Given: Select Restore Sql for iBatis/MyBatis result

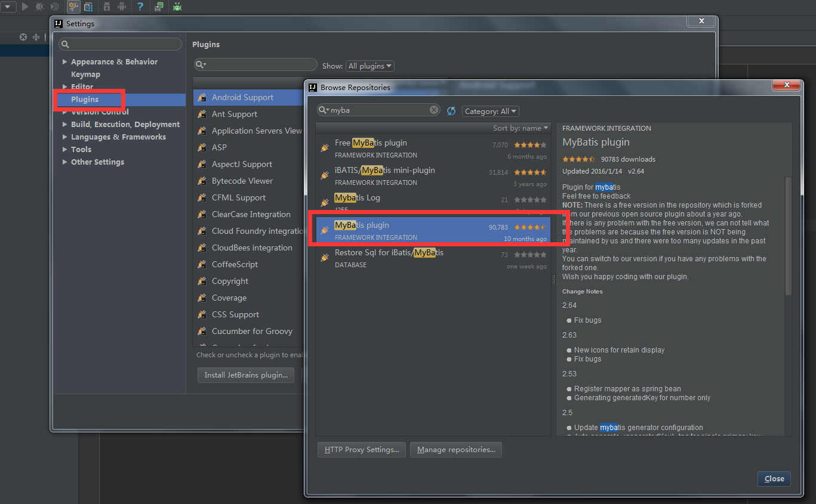Looking at the screenshot, I should (x=433, y=258).
